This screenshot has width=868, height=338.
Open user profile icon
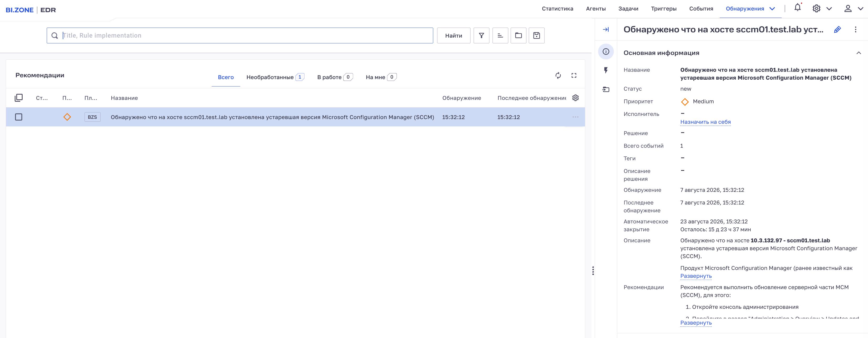848,8
